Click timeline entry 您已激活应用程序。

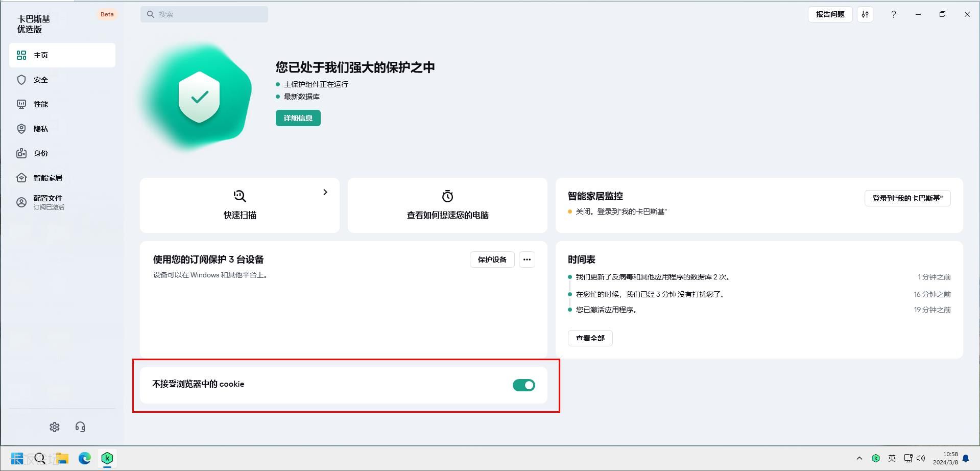(606, 310)
